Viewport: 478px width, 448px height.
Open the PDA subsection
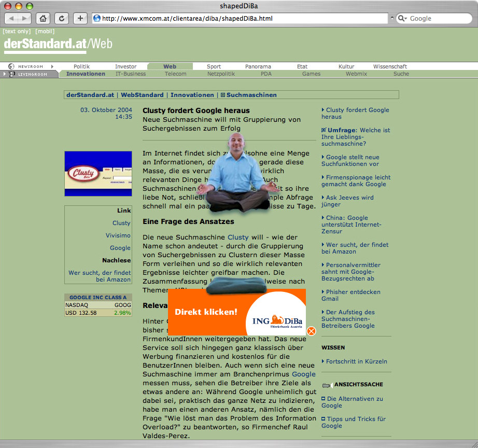click(266, 74)
